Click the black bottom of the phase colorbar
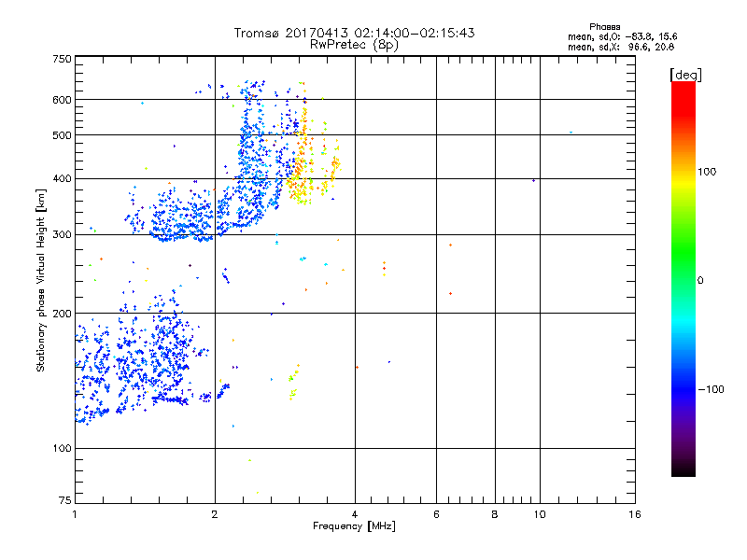This screenshot has height=560, width=747. point(684,469)
